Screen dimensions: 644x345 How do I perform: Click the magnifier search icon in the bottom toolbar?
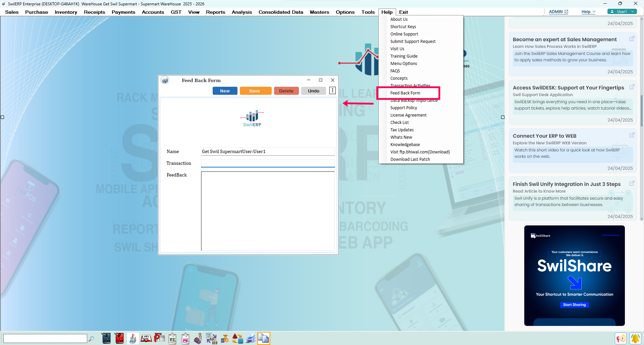(91, 339)
